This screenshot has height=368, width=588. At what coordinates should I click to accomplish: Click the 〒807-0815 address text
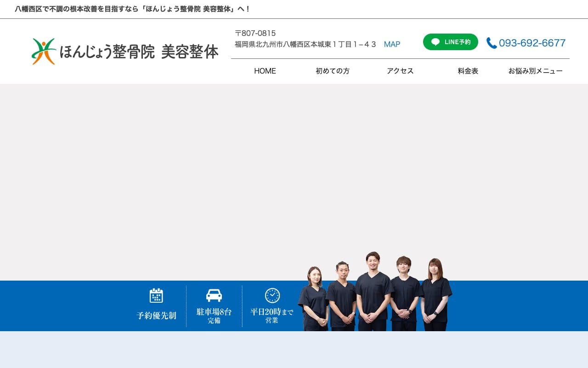click(255, 33)
